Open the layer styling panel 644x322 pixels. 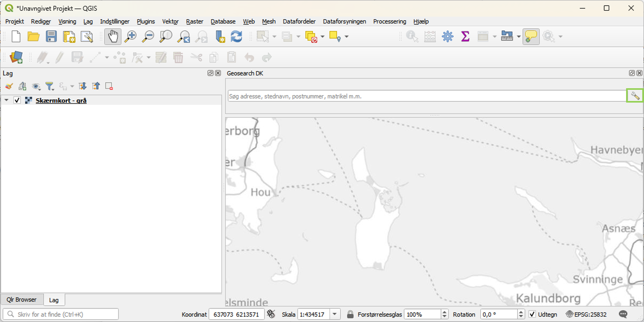pyautogui.click(x=9, y=86)
